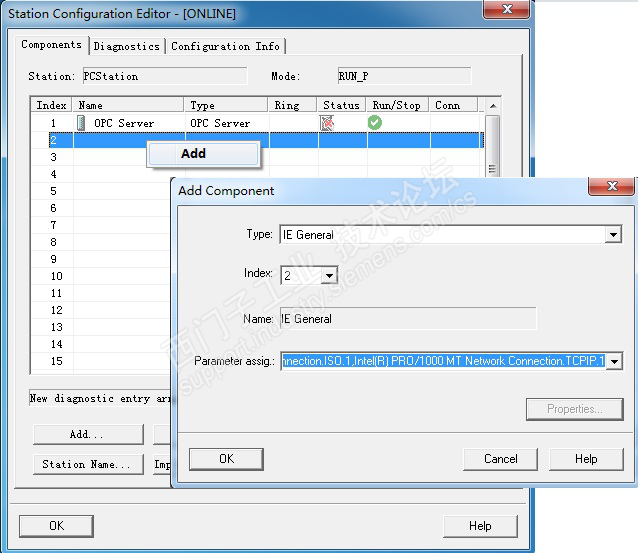Close the Station Configuration Editor window
Image resolution: width=638 pixels, height=553 pixels.
point(507,9)
